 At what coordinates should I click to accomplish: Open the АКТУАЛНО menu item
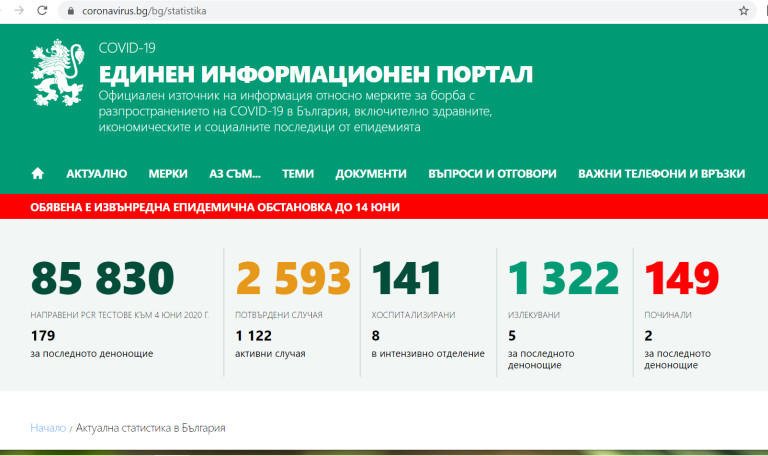[96, 173]
